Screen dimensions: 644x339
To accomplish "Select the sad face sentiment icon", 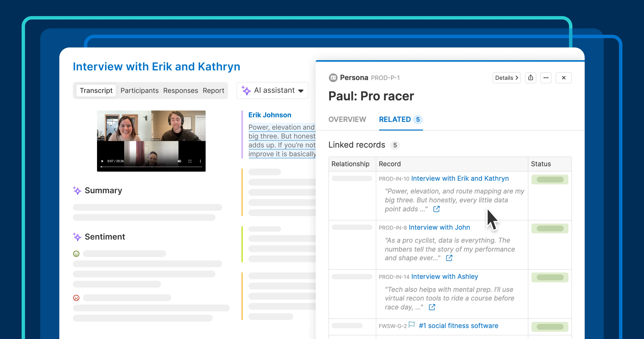I will [76, 298].
